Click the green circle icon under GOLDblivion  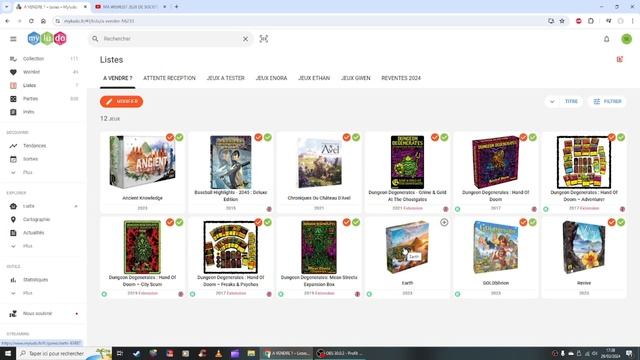tap(458, 294)
